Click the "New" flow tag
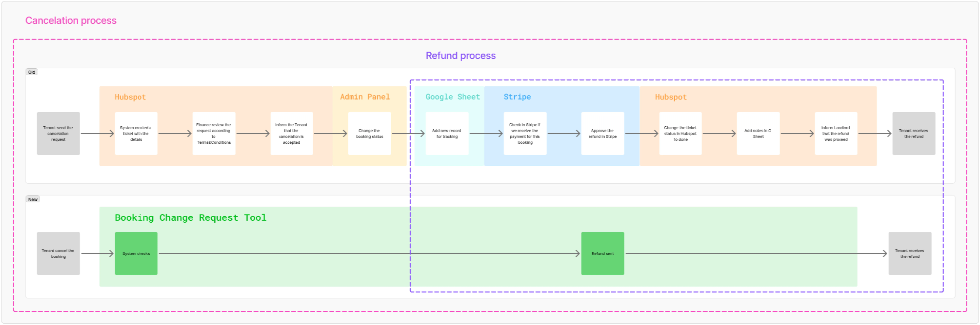 coord(33,199)
